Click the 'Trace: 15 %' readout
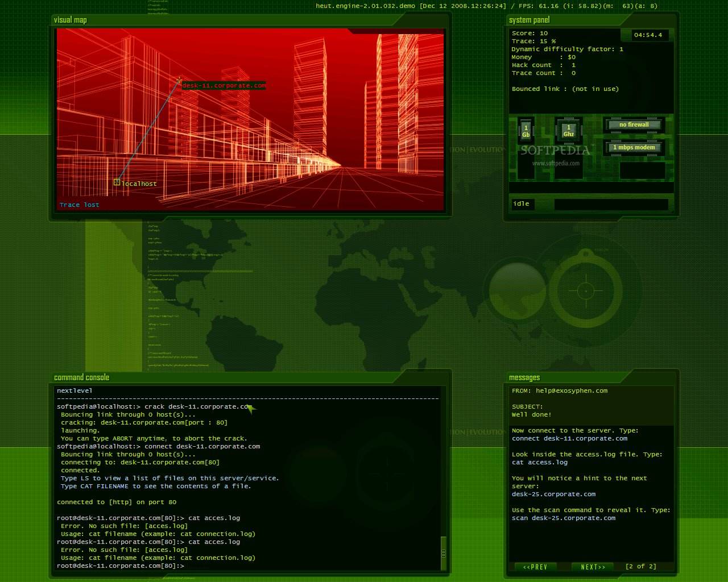Image resolution: width=728 pixels, height=582 pixels. pos(533,41)
